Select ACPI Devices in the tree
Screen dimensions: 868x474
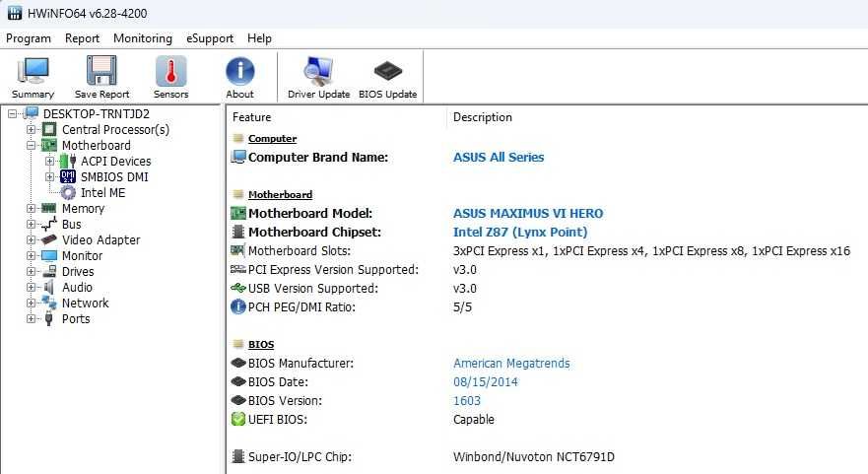pos(115,162)
